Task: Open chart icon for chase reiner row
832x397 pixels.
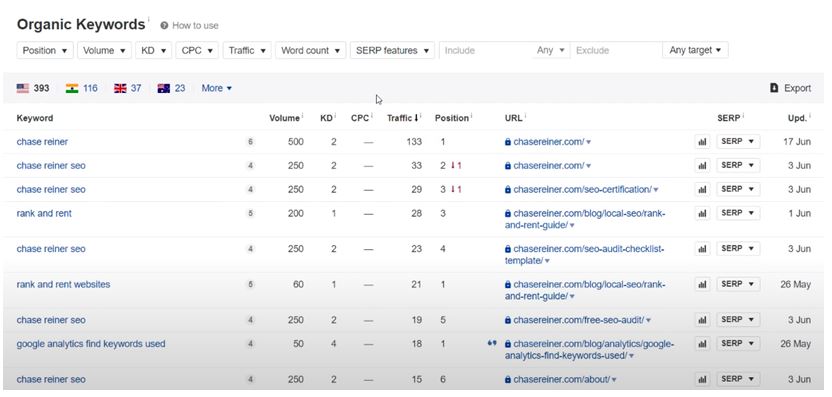Action: pos(702,142)
